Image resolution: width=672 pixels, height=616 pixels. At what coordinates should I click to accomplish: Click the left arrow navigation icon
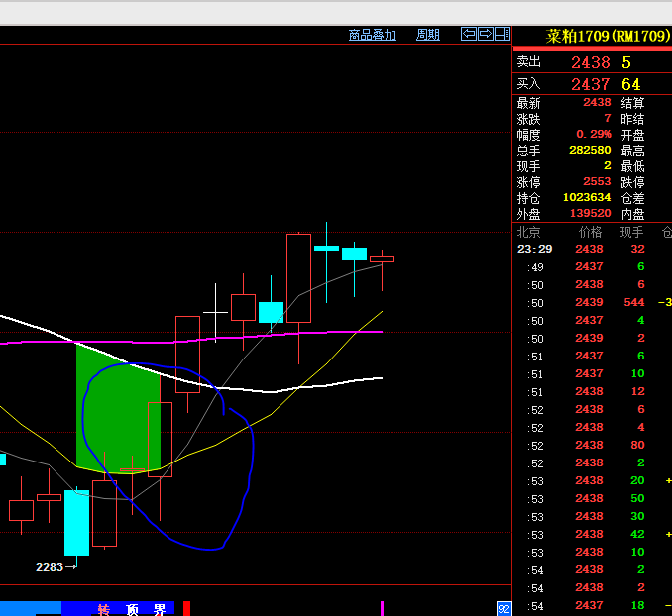point(469,34)
